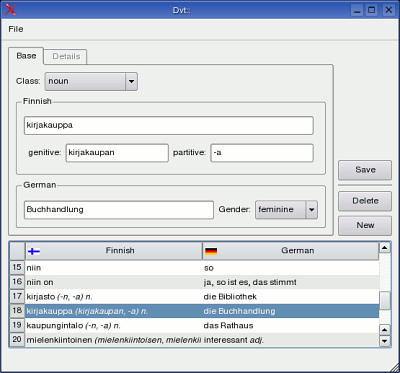This screenshot has width=400, height=373.
Task: Click the genitive field containing kirjakaupan
Action: (x=117, y=153)
